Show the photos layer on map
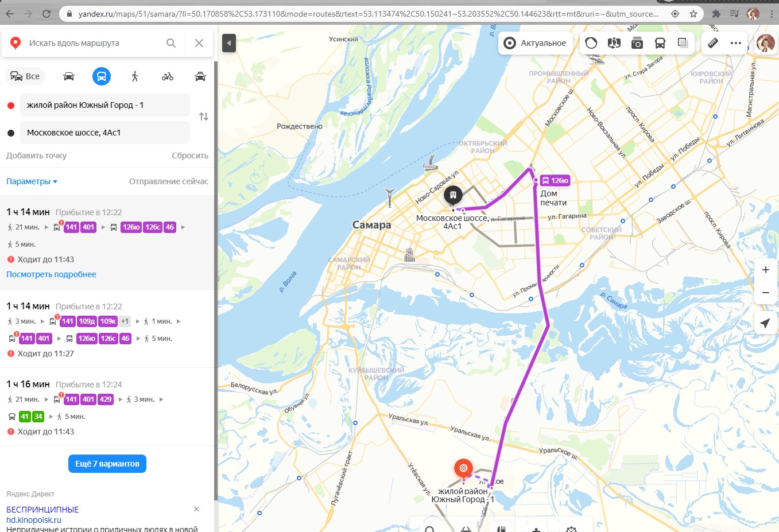This screenshot has height=532, width=779. point(637,43)
